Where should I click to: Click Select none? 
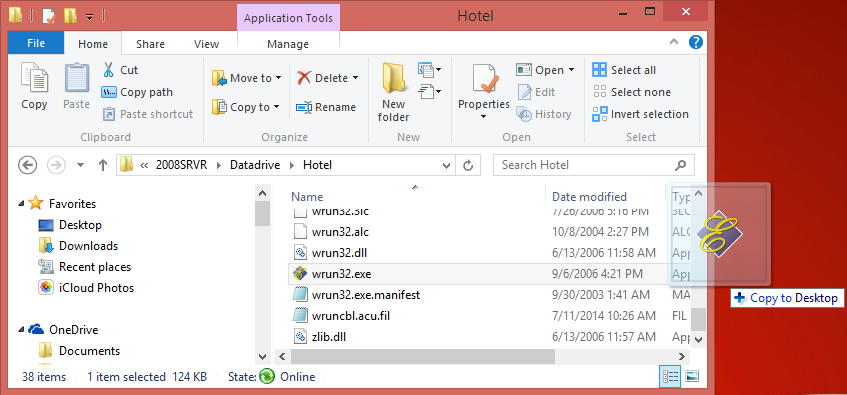[x=631, y=92]
